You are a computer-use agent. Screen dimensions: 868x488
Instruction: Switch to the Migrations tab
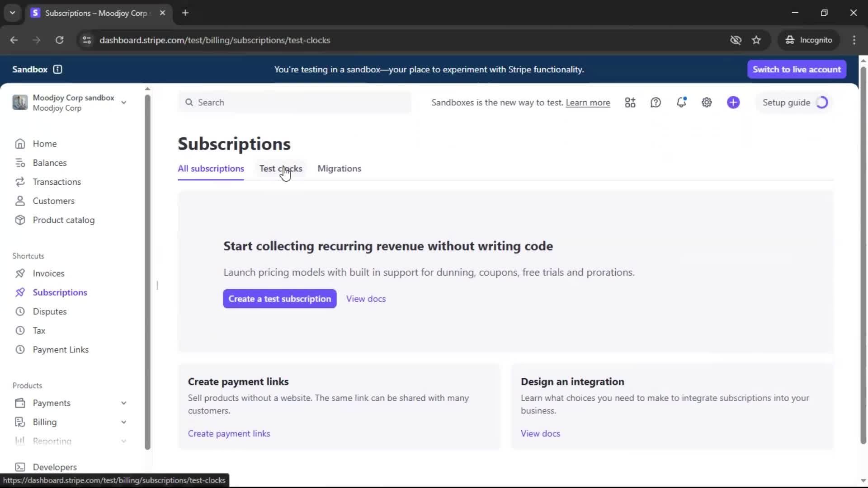point(339,169)
